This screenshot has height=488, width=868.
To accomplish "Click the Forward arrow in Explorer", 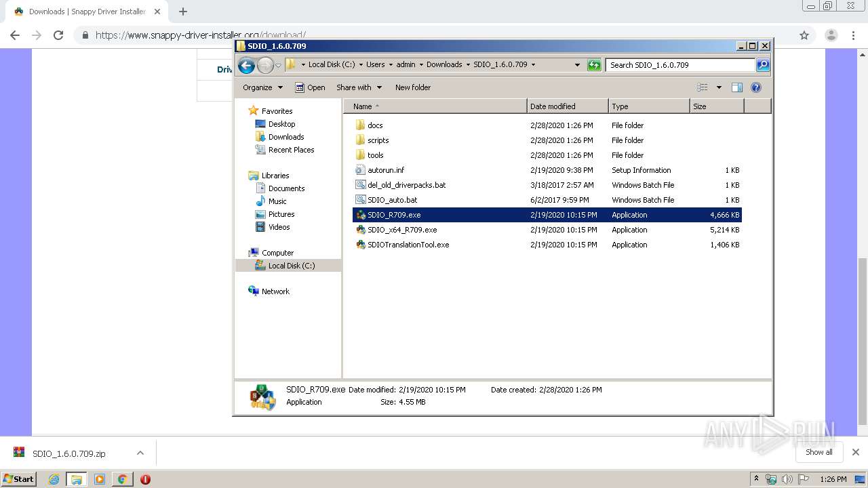I will click(x=265, y=65).
